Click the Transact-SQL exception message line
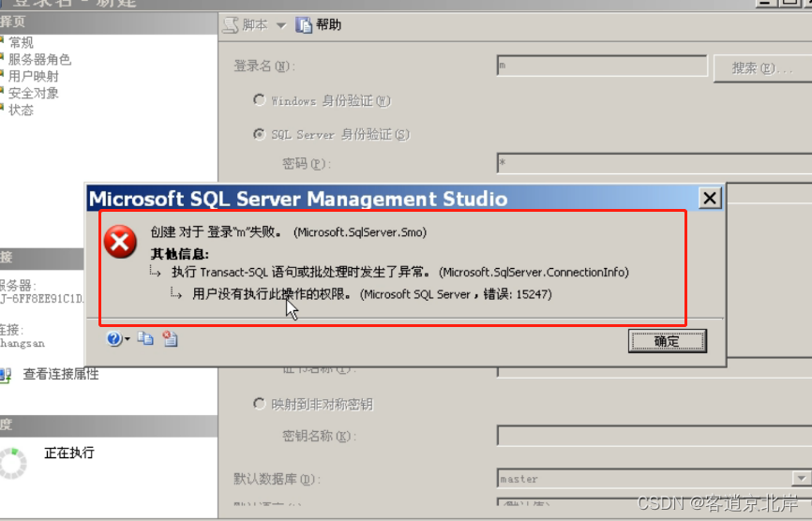Screen dimensions: 812x521 (399, 272)
